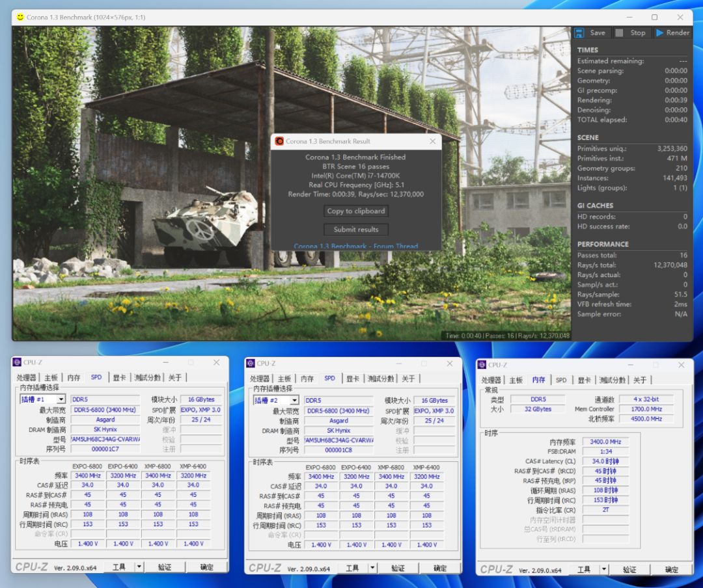Click Copy to clipboard button

pos(356,211)
